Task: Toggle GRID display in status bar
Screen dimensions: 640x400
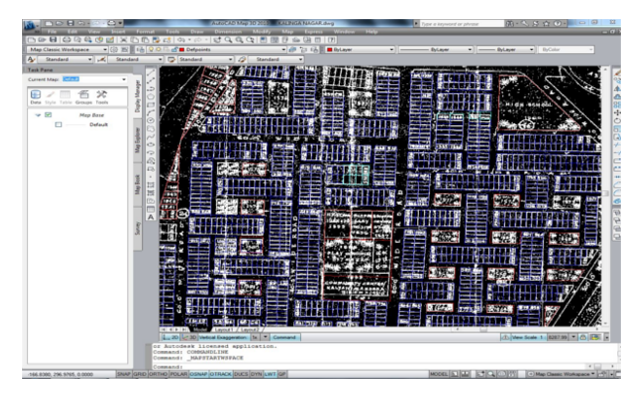Action: tap(140, 374)
